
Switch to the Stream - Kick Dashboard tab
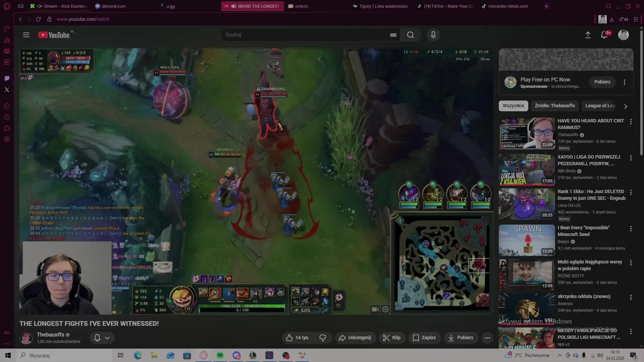[59, 6]
